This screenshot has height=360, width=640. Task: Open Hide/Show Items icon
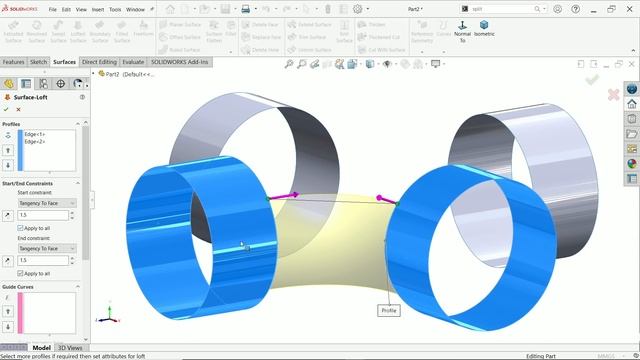click(x=388, y=64)
